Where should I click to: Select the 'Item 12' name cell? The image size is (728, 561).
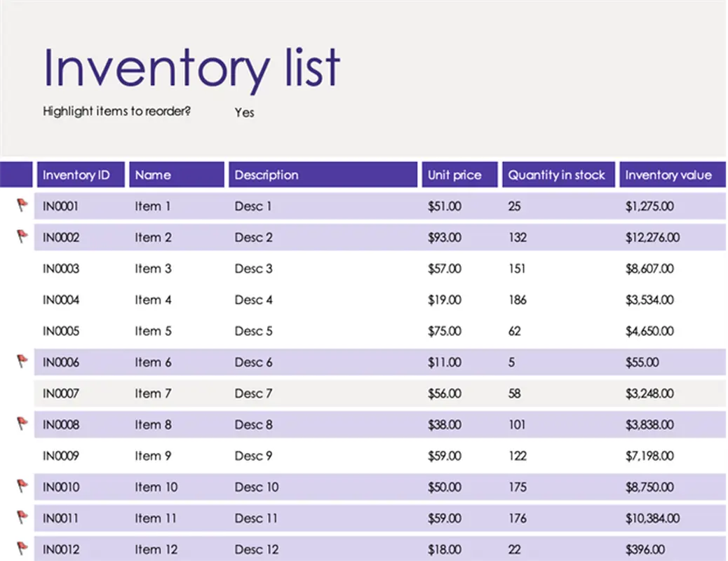[156, 549]
